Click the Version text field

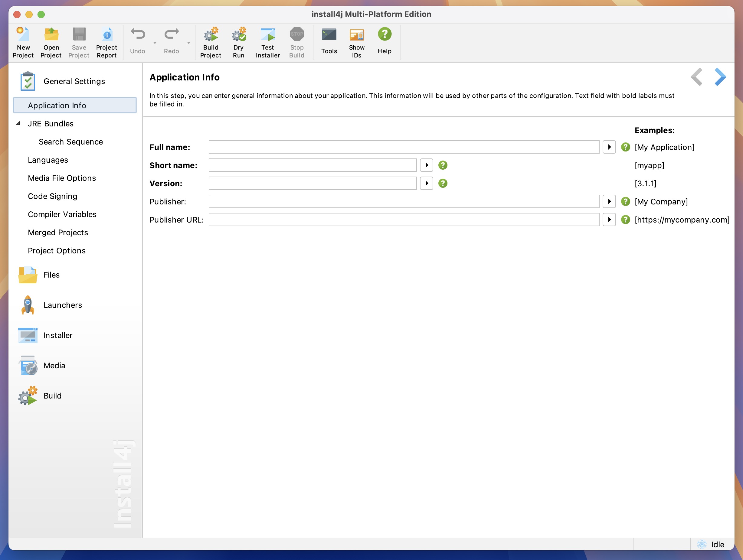tap(313, 183)
